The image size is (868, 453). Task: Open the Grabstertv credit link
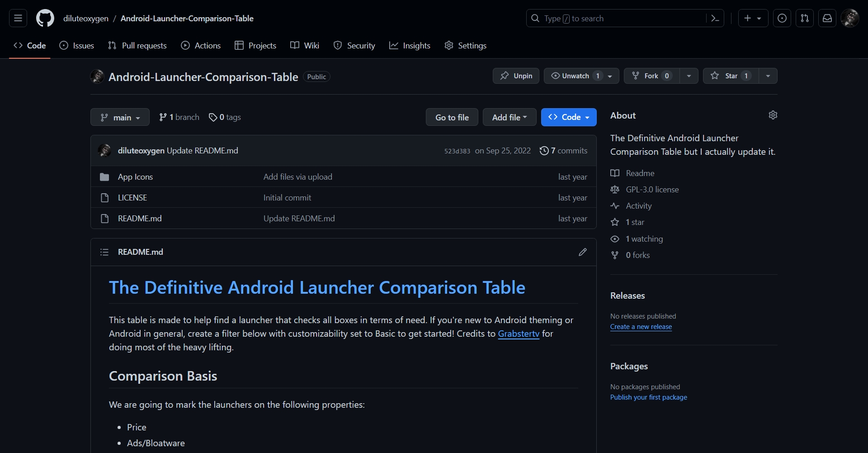pyautogui.click(x=519, y=334)
